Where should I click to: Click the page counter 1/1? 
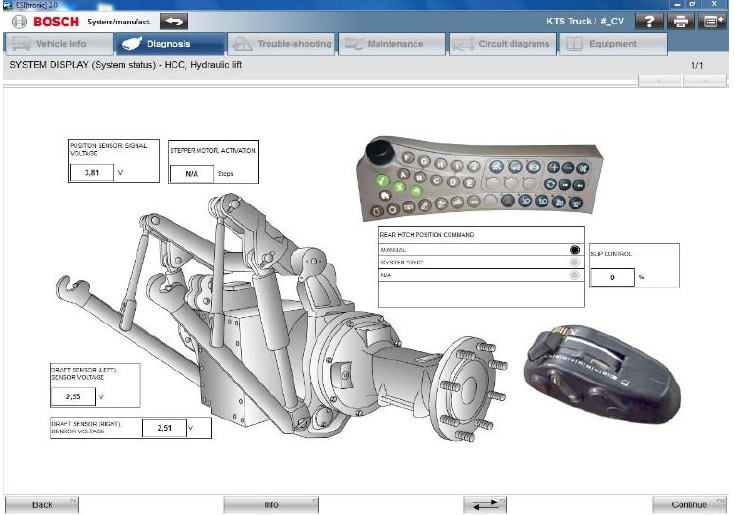point(697,65)
